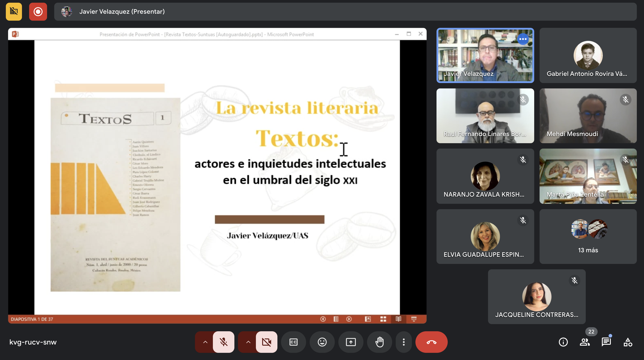644x360 pixels.
Task: Toggle closed captions
Action: coord(293,342)
